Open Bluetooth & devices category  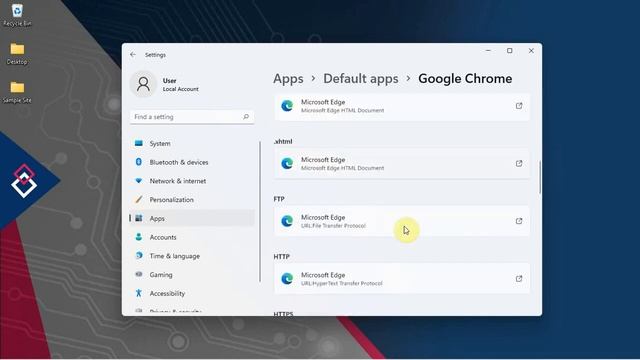click(x=192, y=162)
